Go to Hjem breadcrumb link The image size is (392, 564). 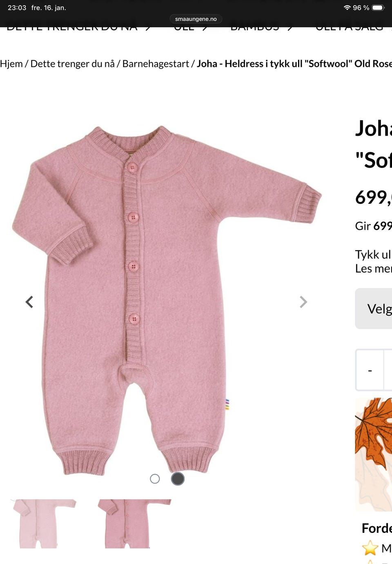pos(11,64)
